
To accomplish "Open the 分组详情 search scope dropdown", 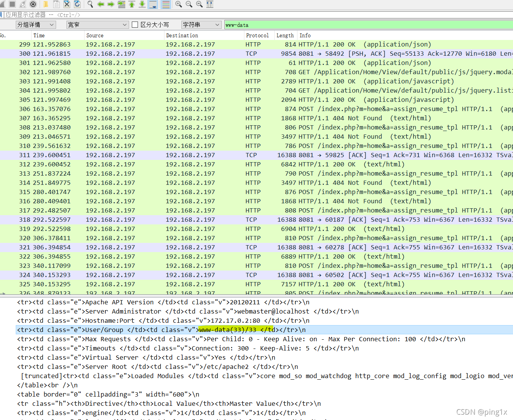I will point(35,24).
